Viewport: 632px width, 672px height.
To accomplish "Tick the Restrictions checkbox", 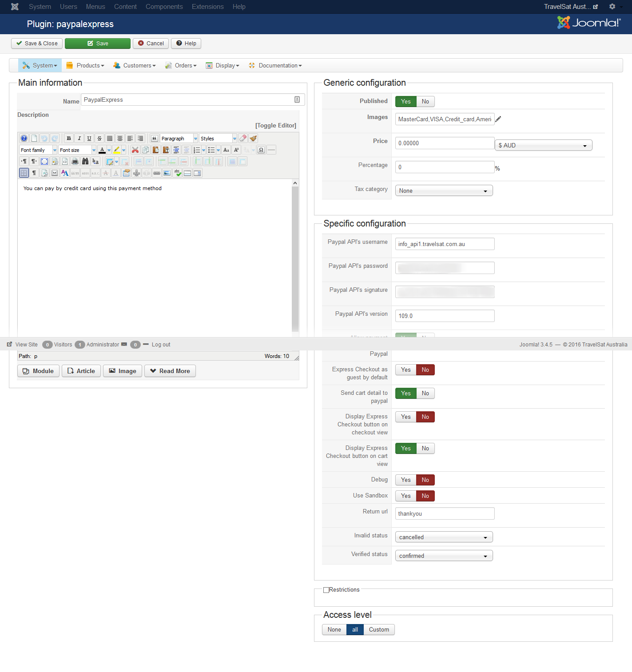I will pyautogui.click(x=326, y=590).
